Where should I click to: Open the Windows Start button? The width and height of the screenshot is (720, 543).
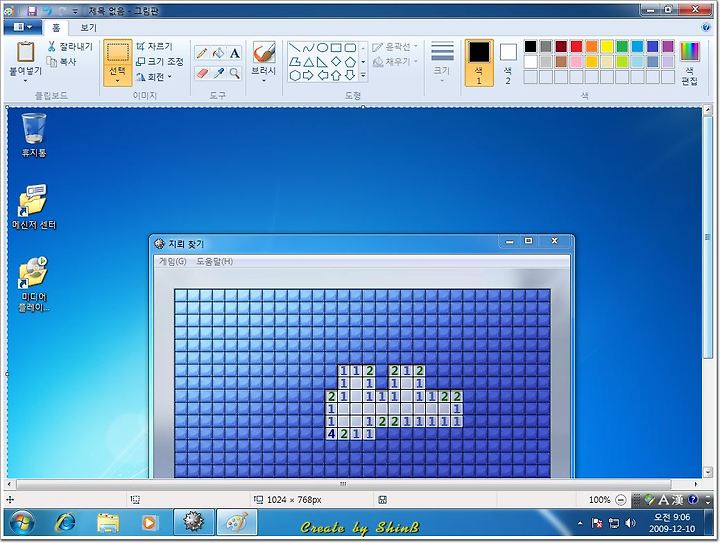(21, 522)
